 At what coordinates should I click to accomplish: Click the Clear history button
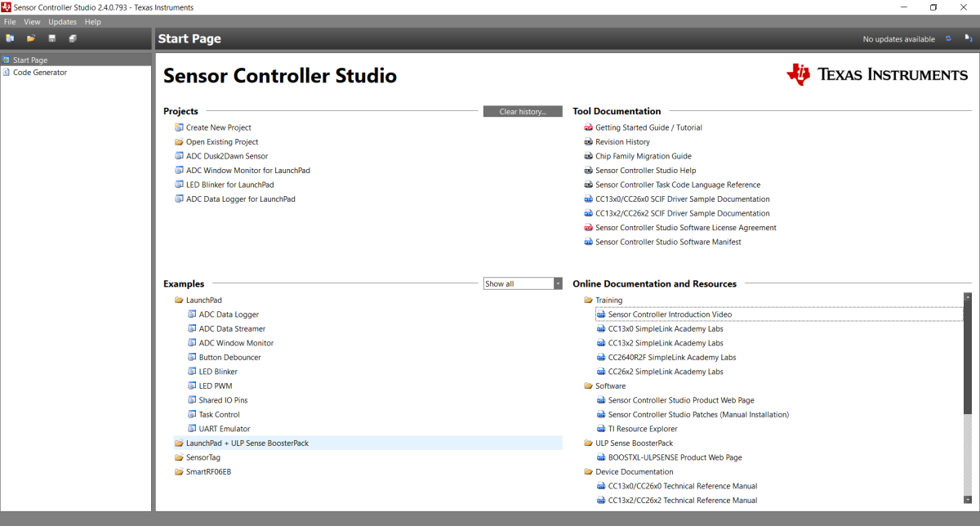click(x=522, y=112)
